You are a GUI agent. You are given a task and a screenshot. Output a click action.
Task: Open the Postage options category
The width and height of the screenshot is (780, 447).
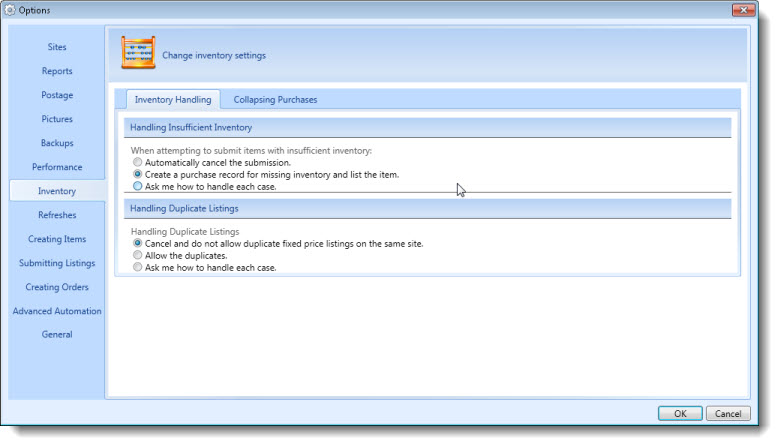[x=57, y=94]
